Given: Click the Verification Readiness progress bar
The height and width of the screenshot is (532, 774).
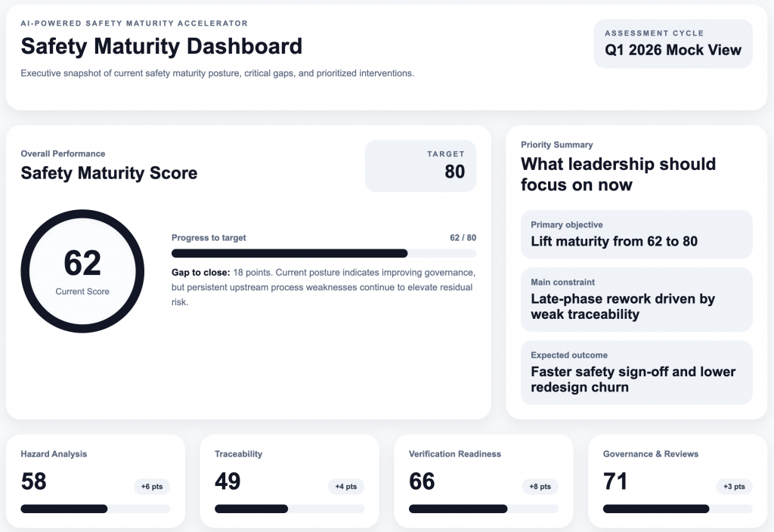Looking at the screenshot, I should (483, 509).
